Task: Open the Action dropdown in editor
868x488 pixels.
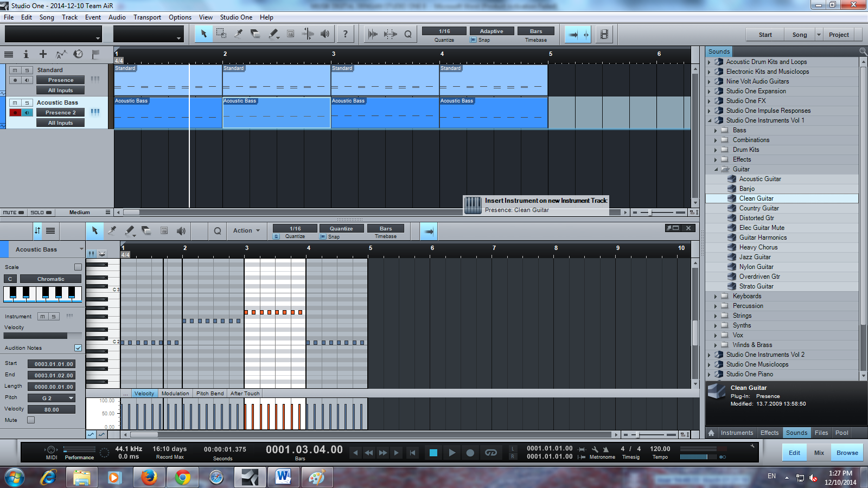Action: [246, 230]
